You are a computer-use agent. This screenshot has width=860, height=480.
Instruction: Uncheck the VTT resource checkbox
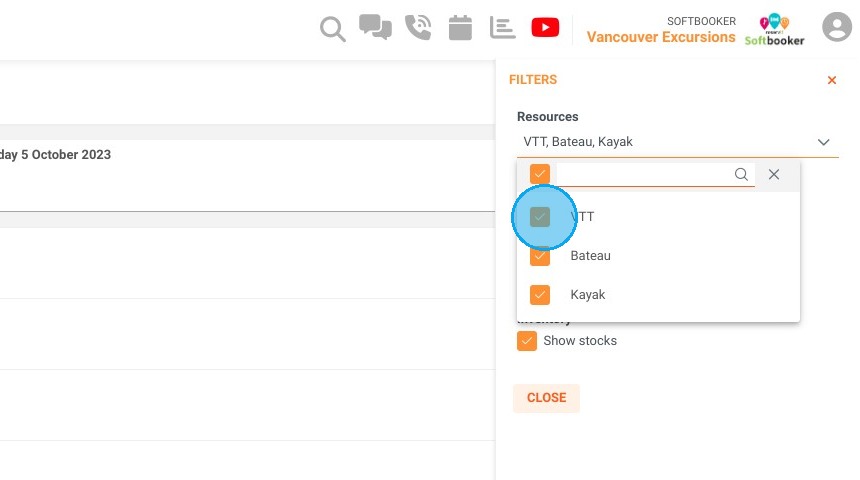coord(540,217)
